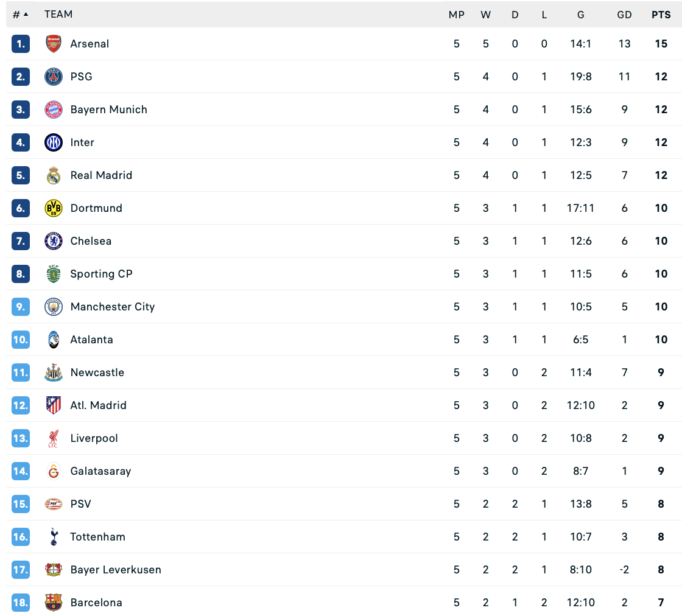682x616 pixels.
Task: Click the Chelsea club crest
Action: click(x=54, y=241)
